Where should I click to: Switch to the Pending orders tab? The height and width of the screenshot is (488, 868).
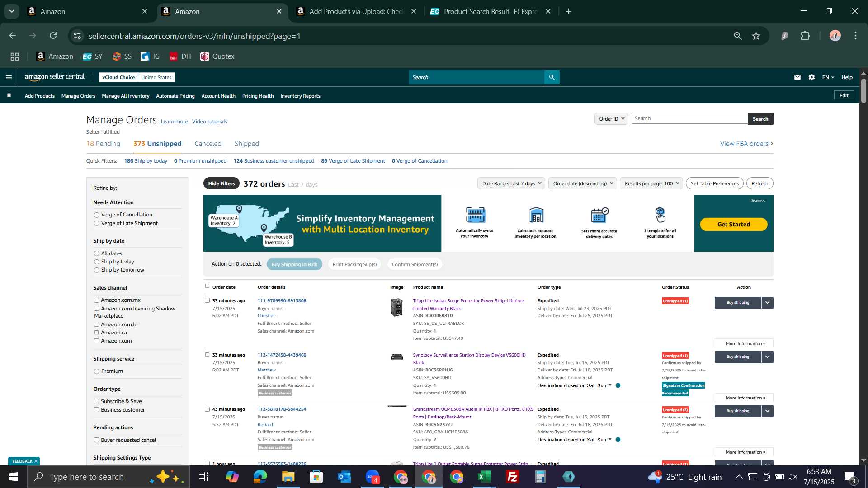click(x=103, y=144)
